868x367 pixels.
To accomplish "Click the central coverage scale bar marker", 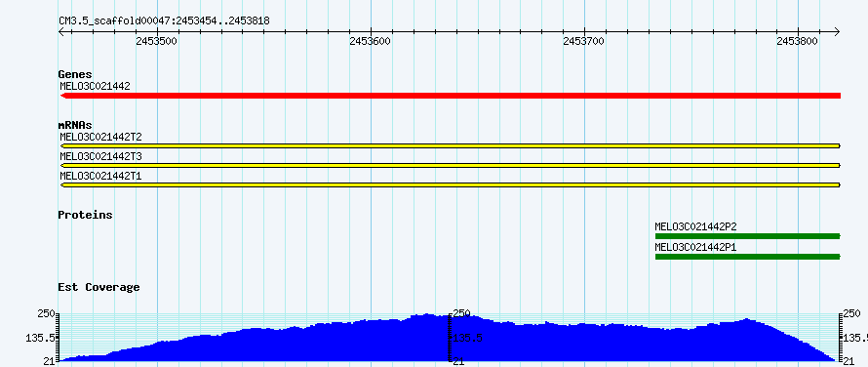I will point(450,338).
